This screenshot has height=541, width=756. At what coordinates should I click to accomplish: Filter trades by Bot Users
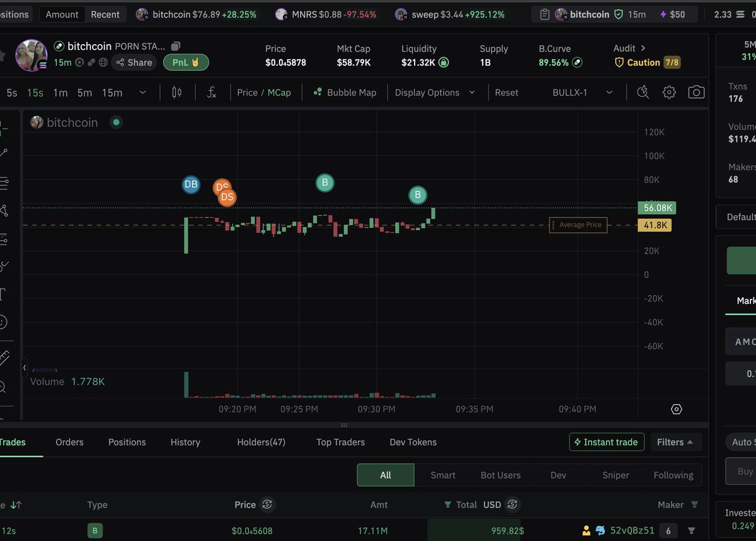pos(501,475)
